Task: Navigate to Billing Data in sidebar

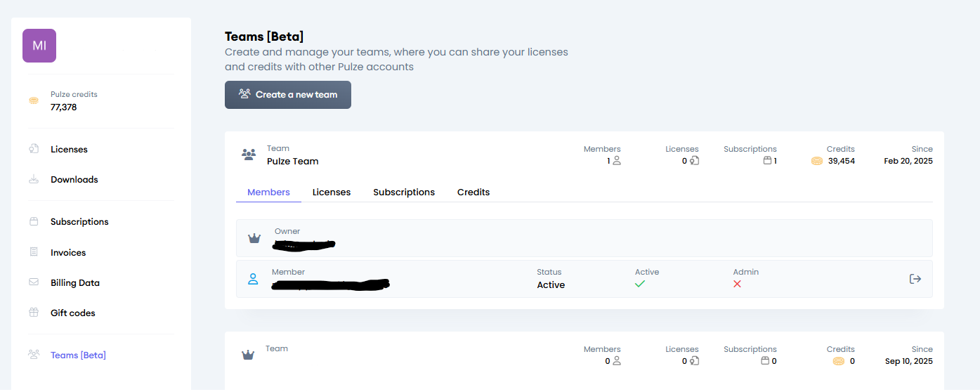Action: point(75,282)
